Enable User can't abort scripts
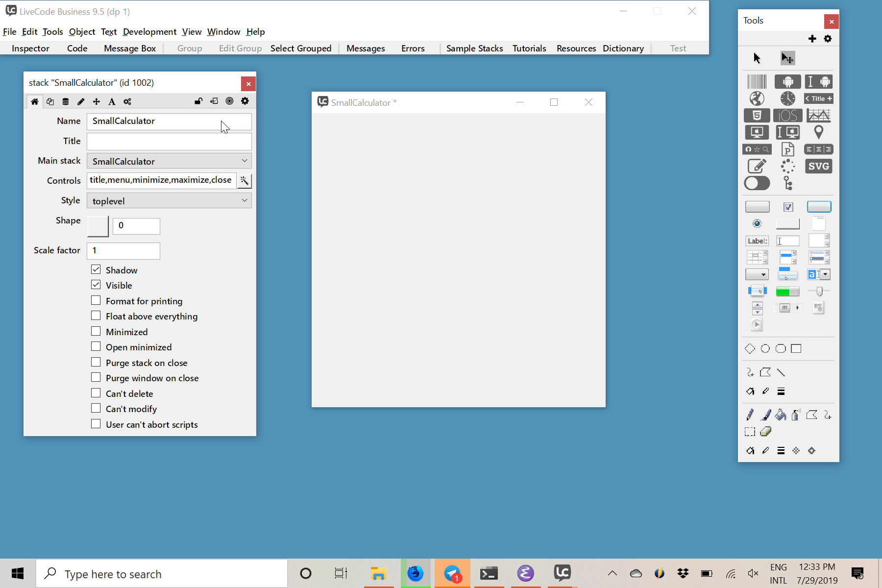Screen dimensions: 882x588 [96, 424]
